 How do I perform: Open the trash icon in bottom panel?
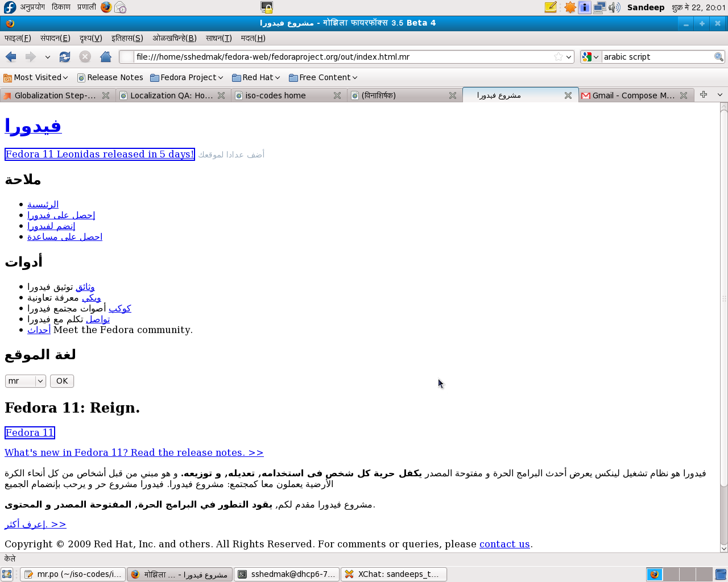(x=721, y=574)
